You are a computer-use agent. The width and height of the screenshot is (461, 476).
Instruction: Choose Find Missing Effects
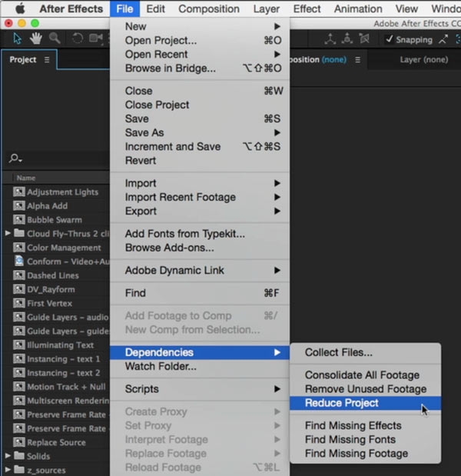(365, 425)
